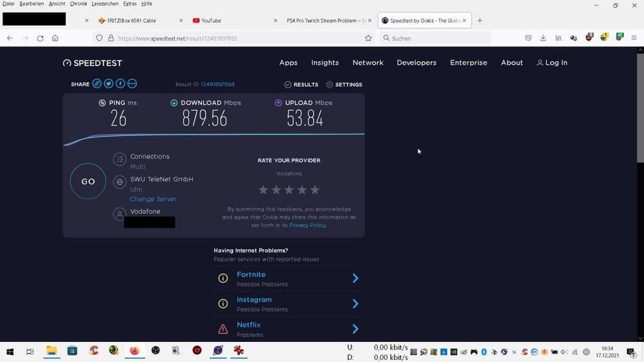Open the About navigation item

pos(512,62)
